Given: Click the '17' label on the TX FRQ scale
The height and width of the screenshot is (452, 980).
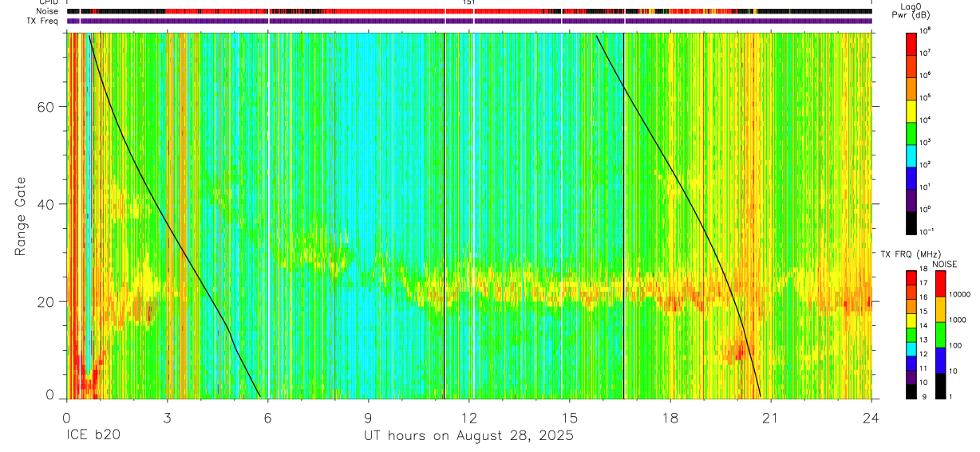Looking at the screenshot, I should (924, 283).
